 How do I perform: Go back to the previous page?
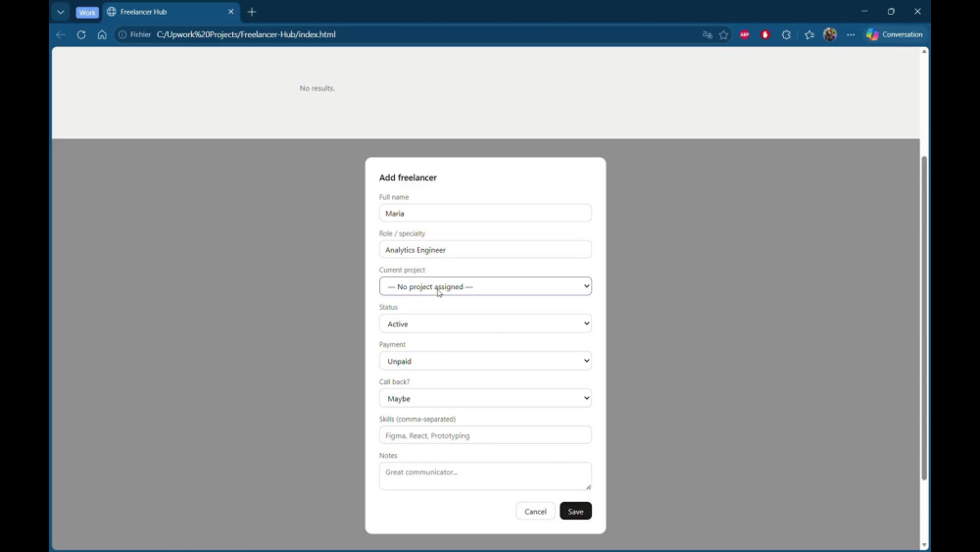[x=61, y=34]
